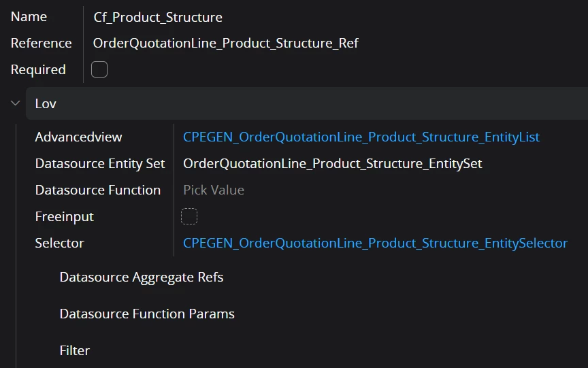This screenshot has height=368, width=588.
Task: Open the CPEGEN EntityList advanced view link
Action: point(361,137)
